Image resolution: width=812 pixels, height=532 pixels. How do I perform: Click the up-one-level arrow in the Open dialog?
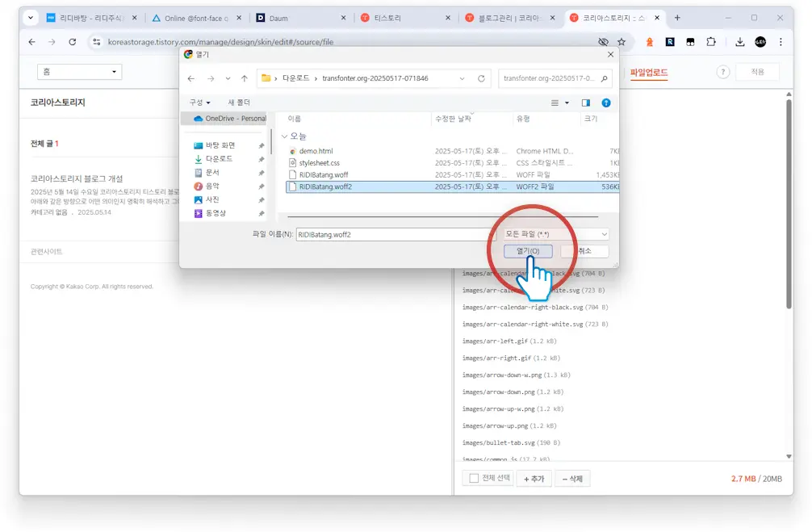pyautogui.click(x=243, y=77)
